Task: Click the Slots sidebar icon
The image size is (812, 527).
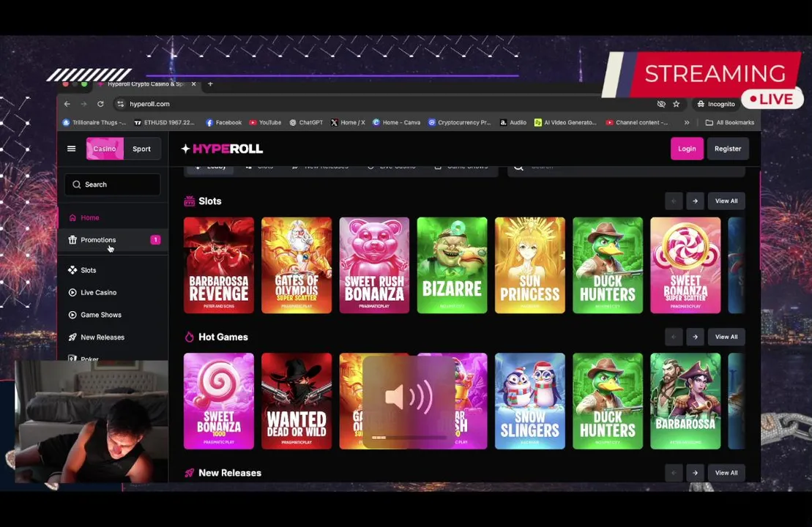Action: coord(72,270)
